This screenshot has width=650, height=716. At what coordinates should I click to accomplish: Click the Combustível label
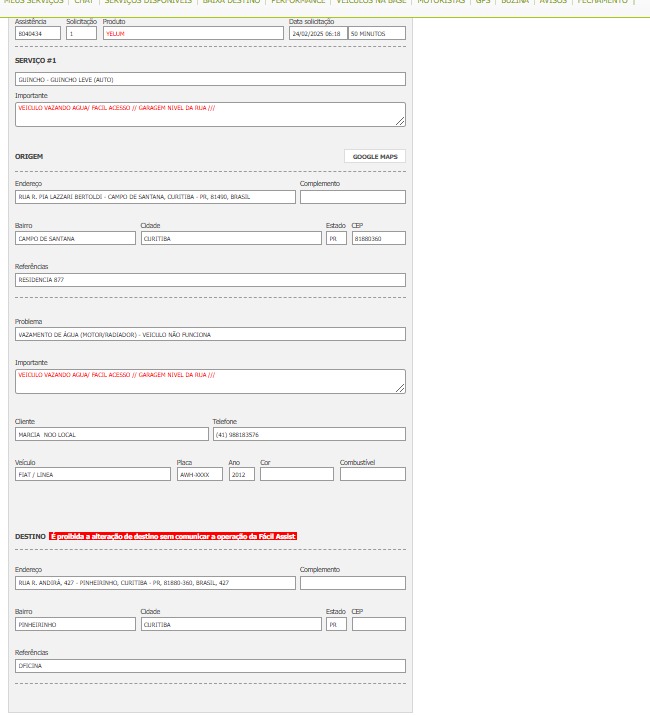point(357,462)
